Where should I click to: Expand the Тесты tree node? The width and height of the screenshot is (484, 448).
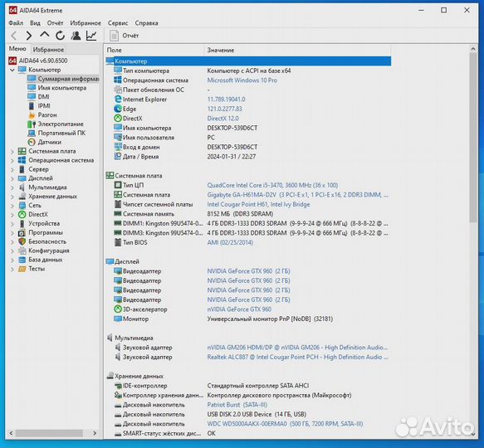12,269
